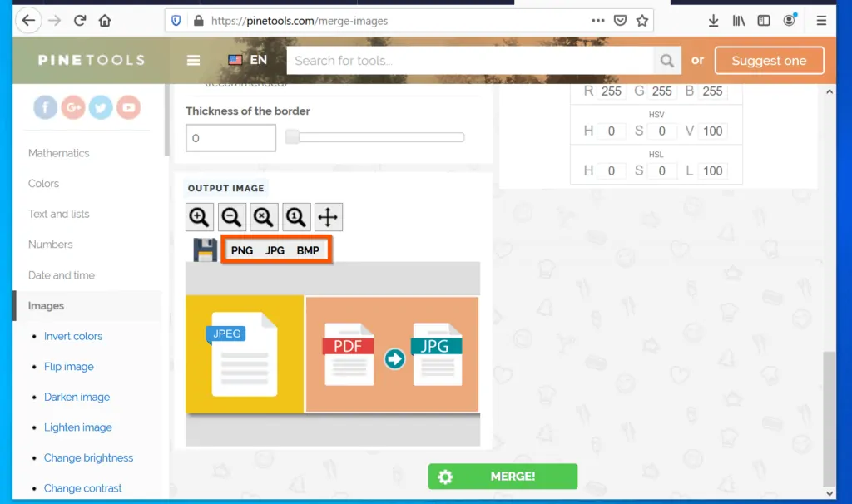Open the YouTube social icon
852x504 pixels.
tap(128, 107)
